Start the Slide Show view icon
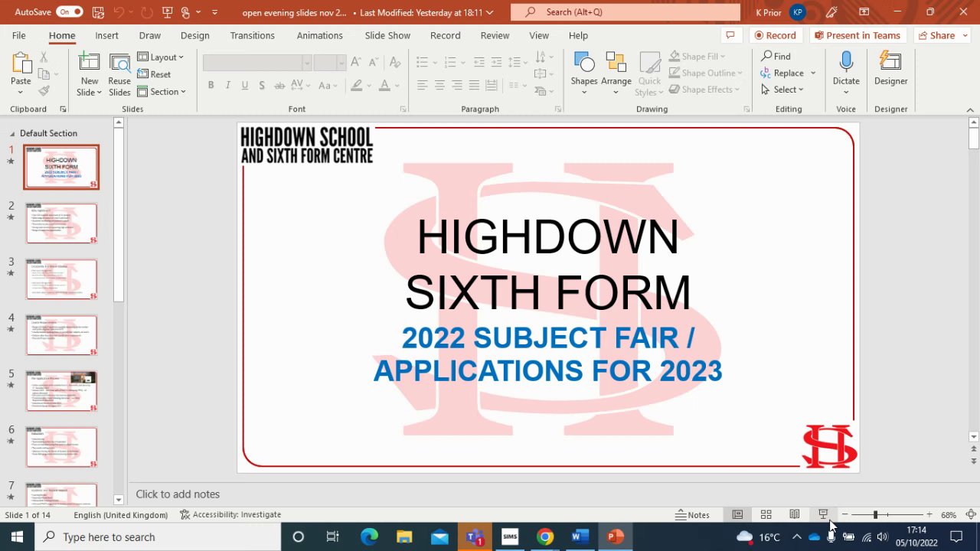The height and width of the screenshot is (551, 980). (x=823, y=515)
